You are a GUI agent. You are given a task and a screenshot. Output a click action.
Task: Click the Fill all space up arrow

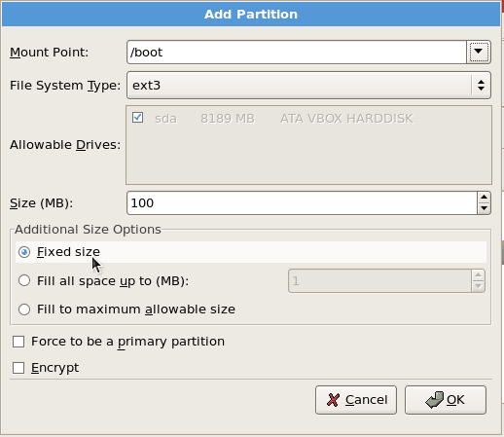[x=478, y=275]
